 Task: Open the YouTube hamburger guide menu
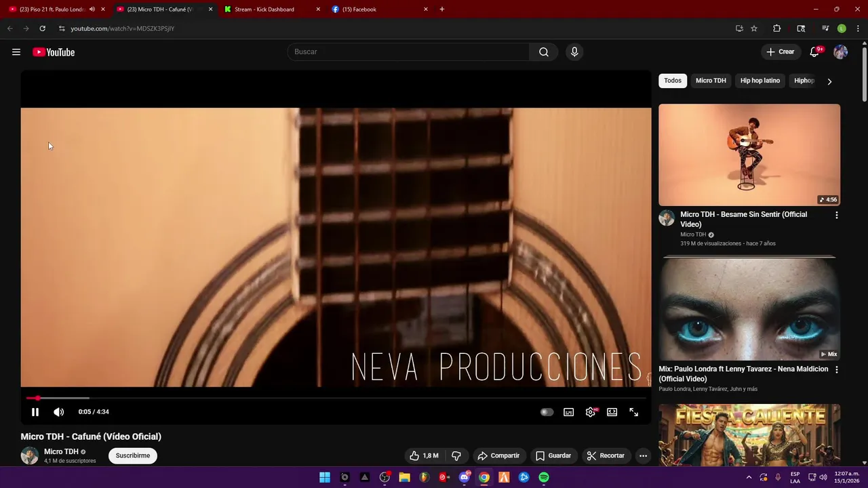16,52
